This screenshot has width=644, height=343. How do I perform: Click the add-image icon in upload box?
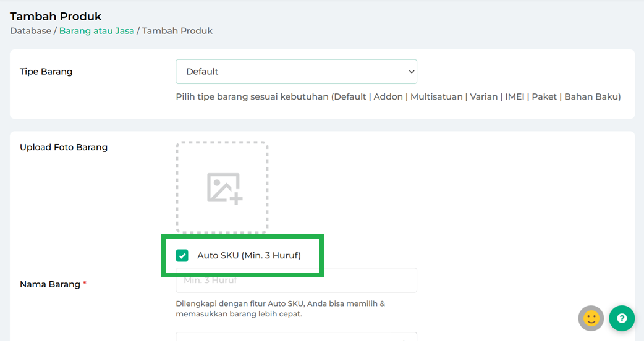pos(224,188)
